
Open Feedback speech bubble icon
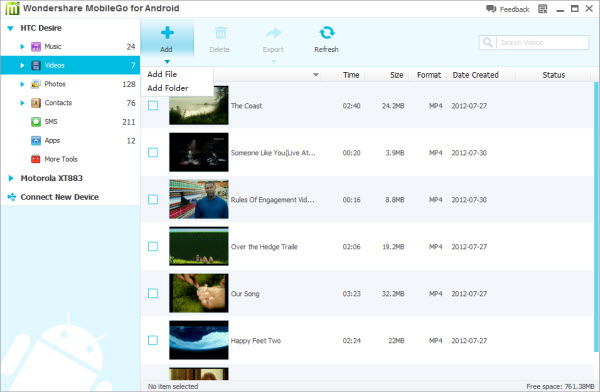491,9
